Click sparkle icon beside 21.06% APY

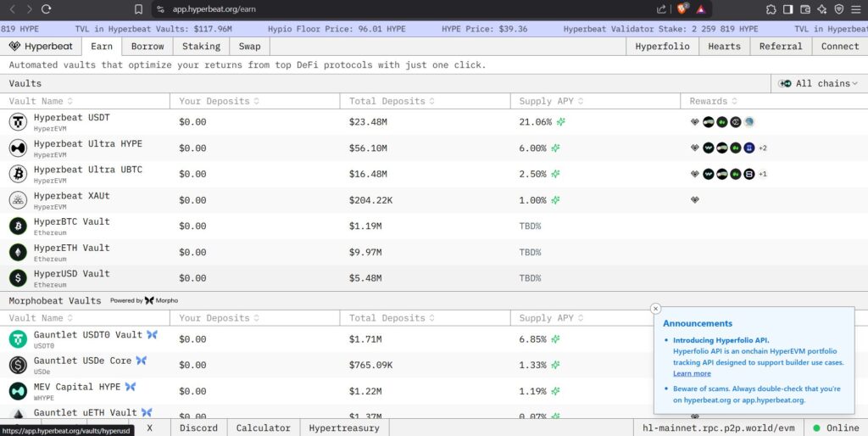(x=561, y=122)
